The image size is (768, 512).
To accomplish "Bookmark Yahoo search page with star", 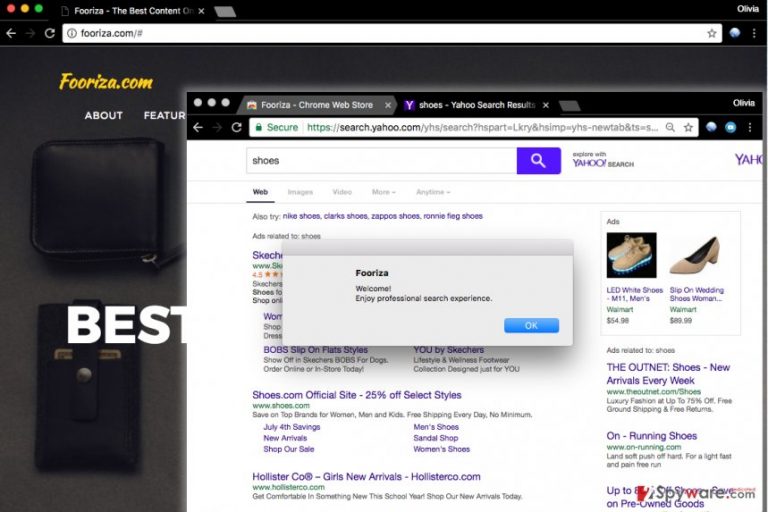I will pos(688,127).
